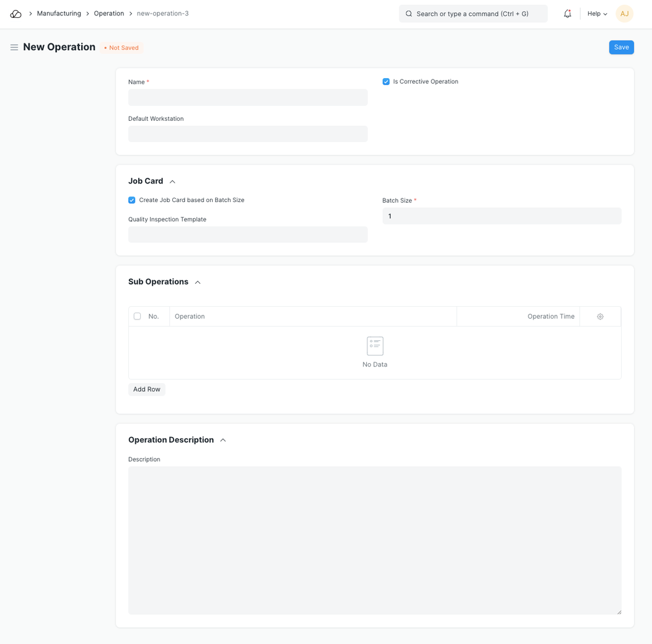
Task: Click the search magnifier icon
Action: (409, 14)
